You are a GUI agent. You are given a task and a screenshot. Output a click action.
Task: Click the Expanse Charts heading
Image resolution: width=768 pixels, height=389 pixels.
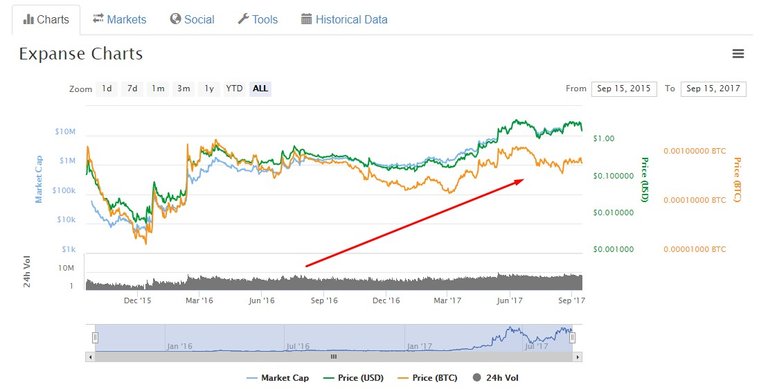tap(81, 53)
